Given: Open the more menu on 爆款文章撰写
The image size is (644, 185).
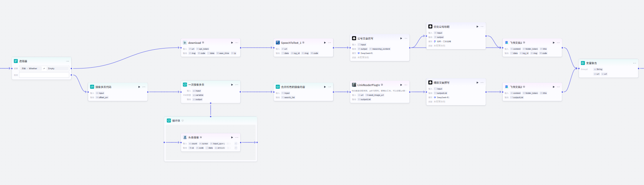Looking at the screenshot, I should 482,83.
